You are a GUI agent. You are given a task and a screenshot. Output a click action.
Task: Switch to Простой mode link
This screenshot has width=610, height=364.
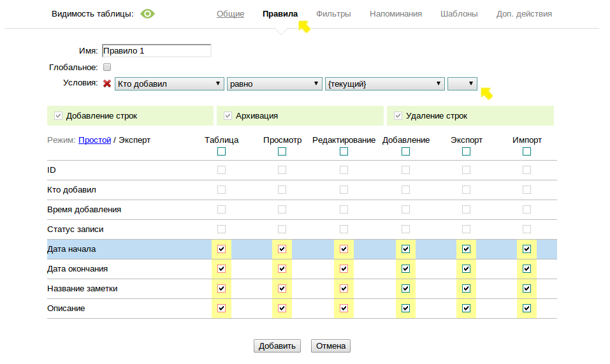tap(94, 140)
